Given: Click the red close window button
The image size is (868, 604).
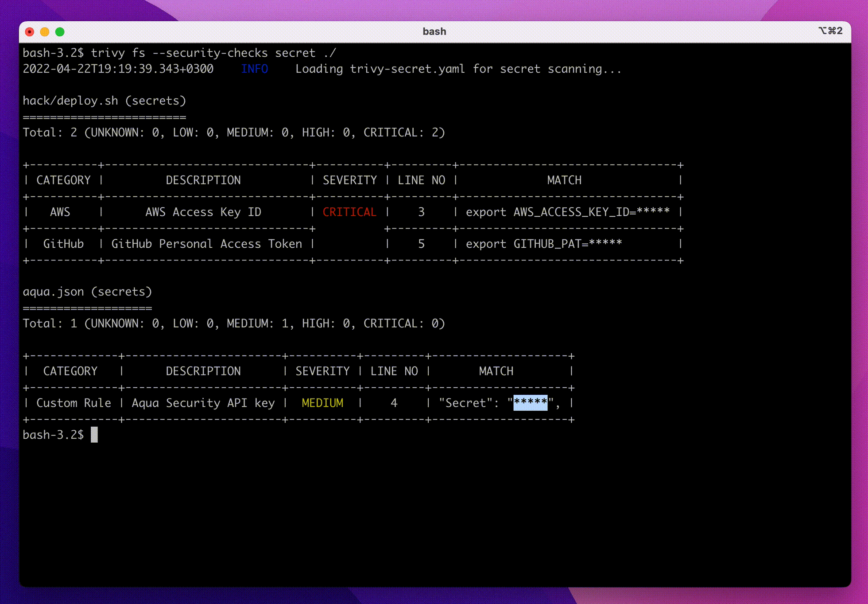Looking at the screenshot, I should click(30, 32).
